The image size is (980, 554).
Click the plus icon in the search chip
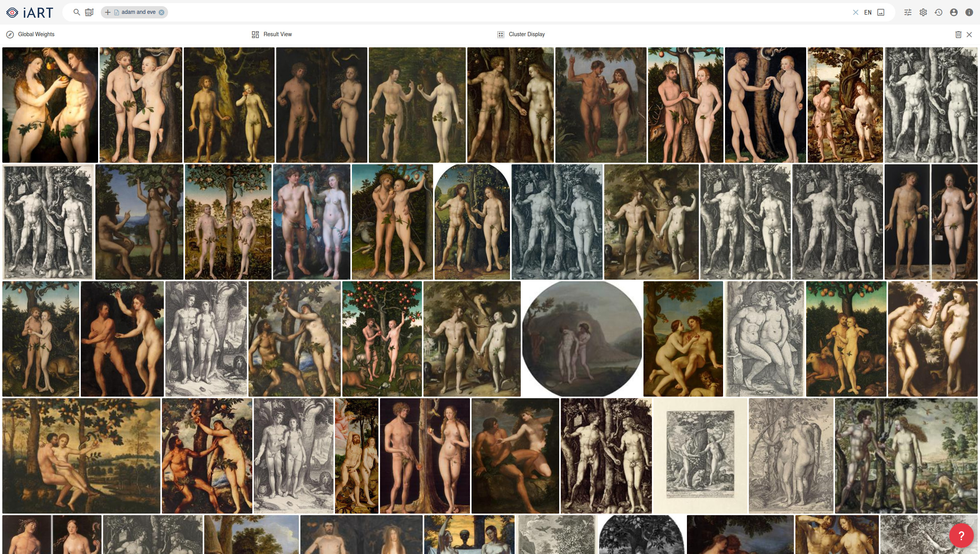coord(108,12)
